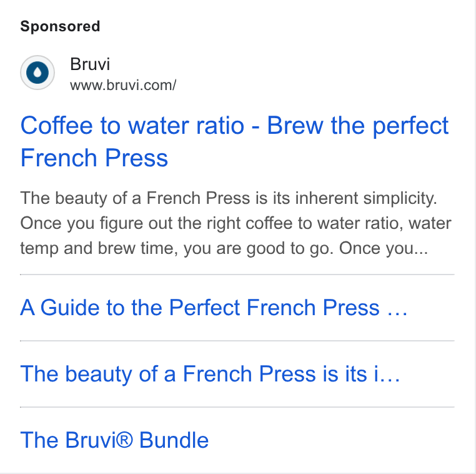Click the Bruvi water-drop logo icon

(x=37, y=73)
